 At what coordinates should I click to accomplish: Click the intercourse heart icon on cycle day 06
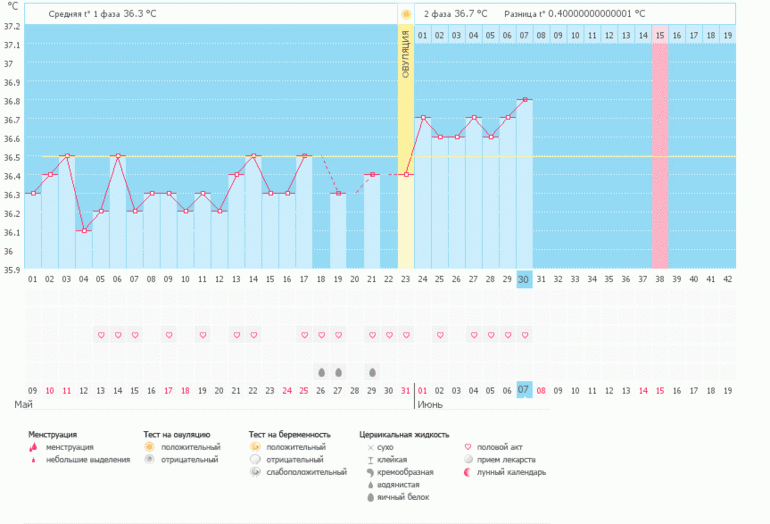(118, 335)
